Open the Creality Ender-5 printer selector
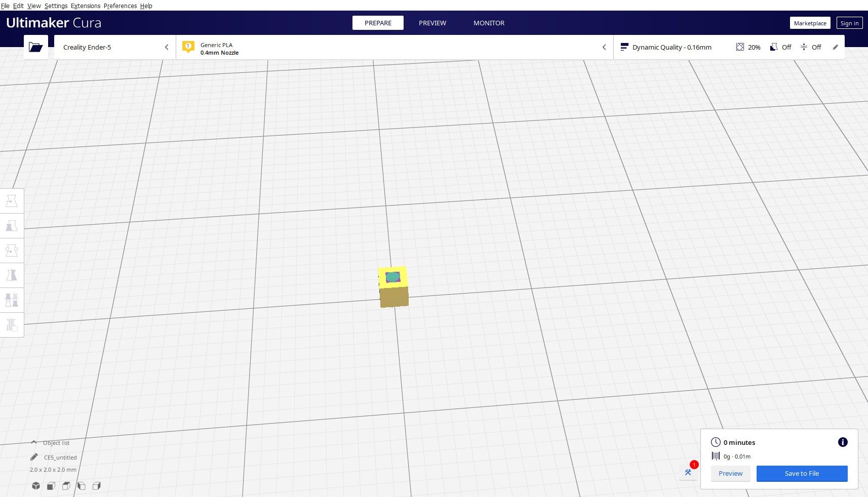 114,47
